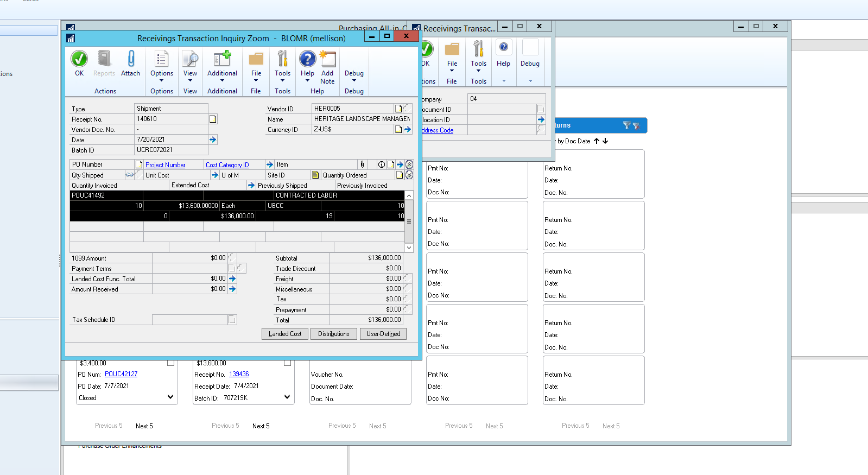Open Debug in Receivings Transac window

tap(530, 54)
